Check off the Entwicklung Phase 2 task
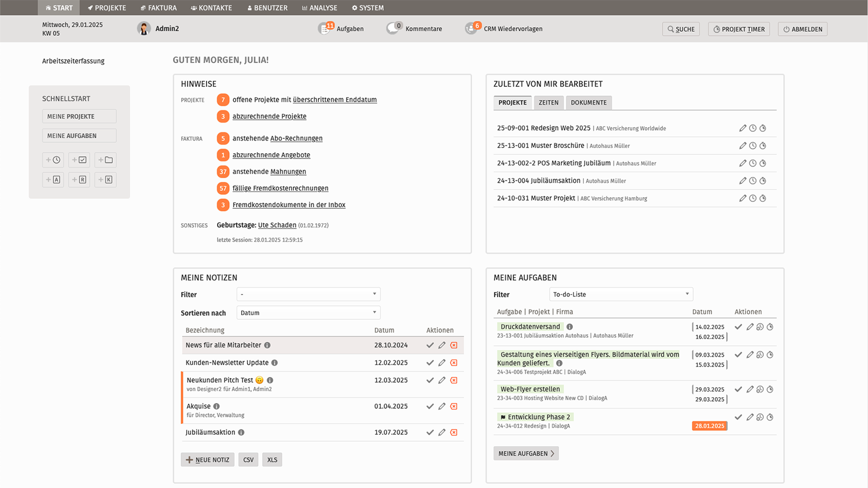 [738, 417]
